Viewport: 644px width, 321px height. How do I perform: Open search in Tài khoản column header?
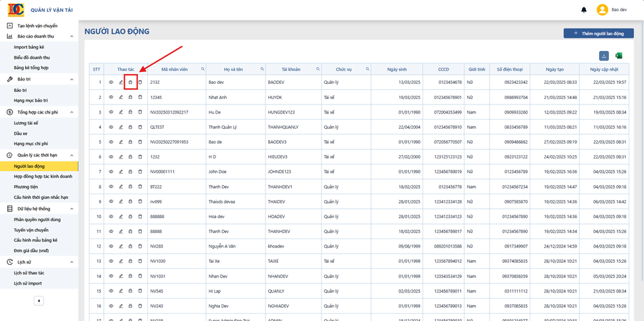pos(318,69)
